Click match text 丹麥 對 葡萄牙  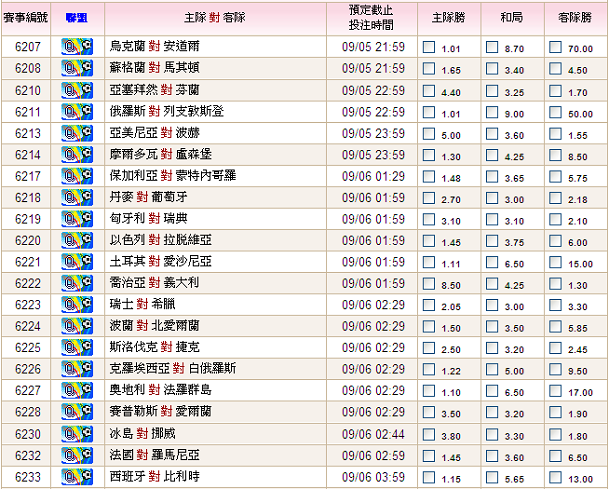[148, 197]
